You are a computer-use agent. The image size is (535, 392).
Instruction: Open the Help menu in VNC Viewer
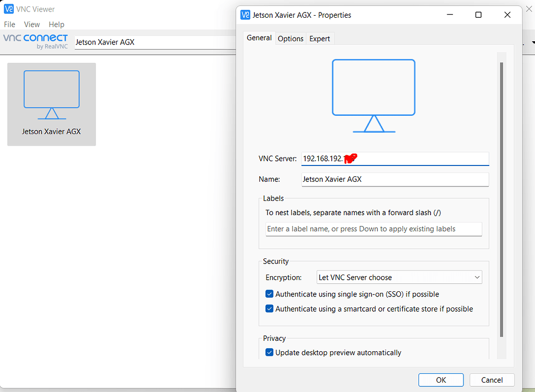tap(56, 24)
